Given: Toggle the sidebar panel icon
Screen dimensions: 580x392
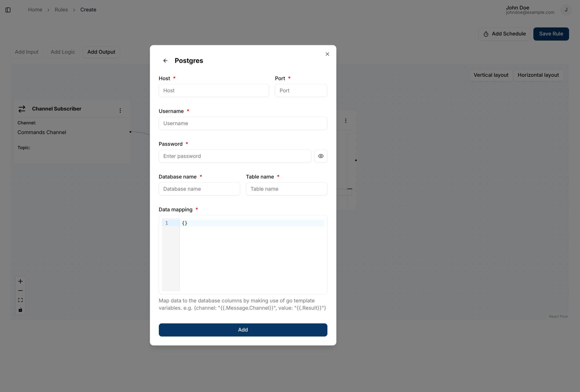Looking at the screenshot, I should (x=8, y=10).
